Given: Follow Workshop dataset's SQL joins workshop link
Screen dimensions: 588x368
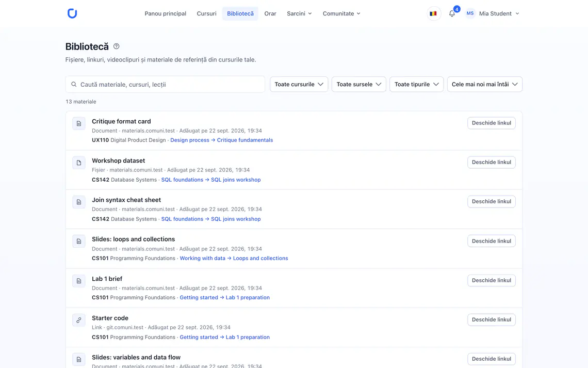Looking at the screenshot, I should click(236, 180).
